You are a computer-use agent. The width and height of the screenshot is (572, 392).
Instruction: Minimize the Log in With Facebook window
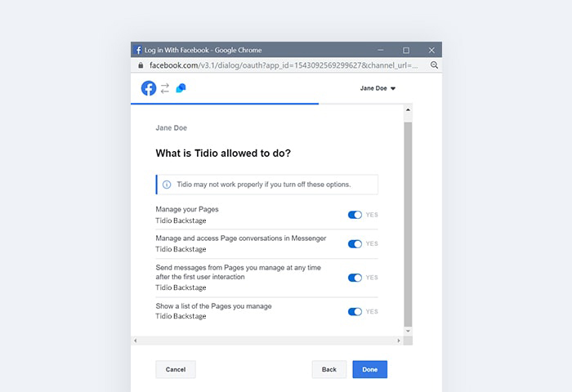tap(381, 50)
